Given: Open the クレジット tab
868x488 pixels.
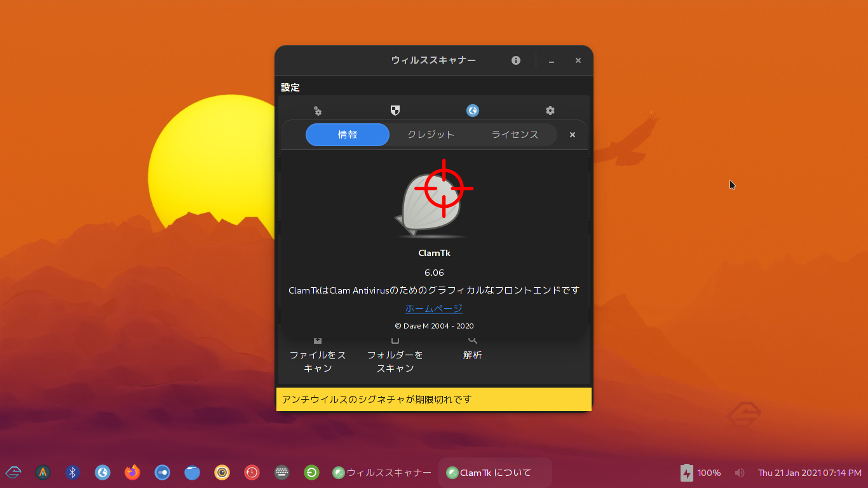Looking at the screenshot, I should (x=431, y=135).
